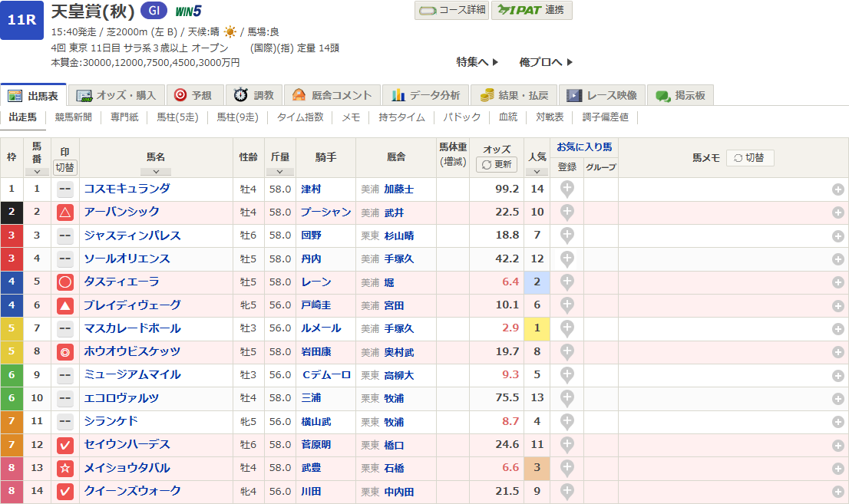Click the highlighted popularity cell number 1
Viewport: 849px width, 504px height.
(537, 329)
